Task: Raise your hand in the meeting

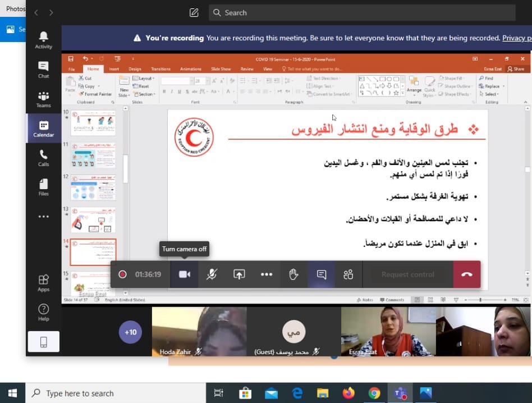Action: (x=293, y=274)
